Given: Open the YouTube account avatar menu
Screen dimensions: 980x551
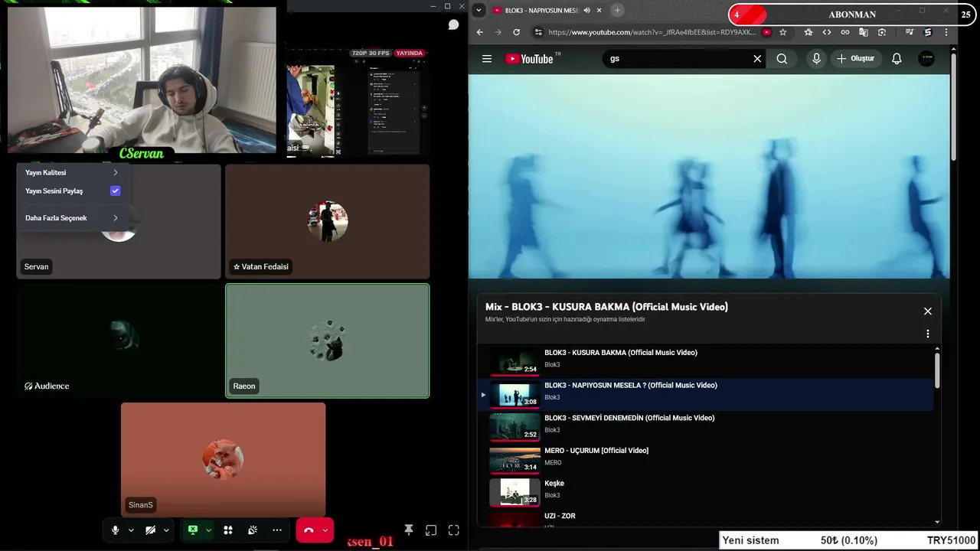Looking at the screenshot, I should [926, 59].
